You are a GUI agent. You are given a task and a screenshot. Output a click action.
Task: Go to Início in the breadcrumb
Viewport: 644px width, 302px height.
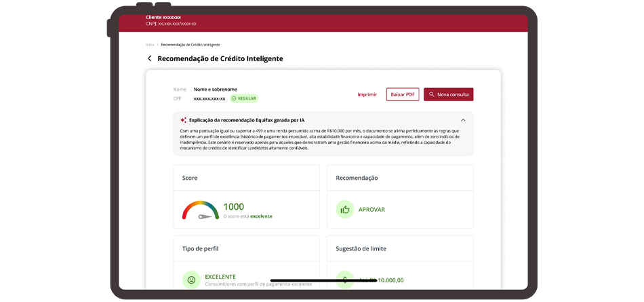150,45
